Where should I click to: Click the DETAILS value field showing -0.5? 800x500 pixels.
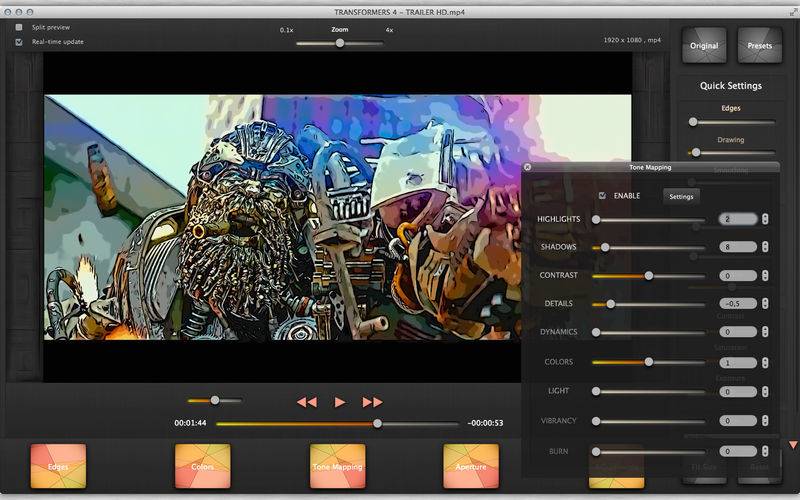738,304
